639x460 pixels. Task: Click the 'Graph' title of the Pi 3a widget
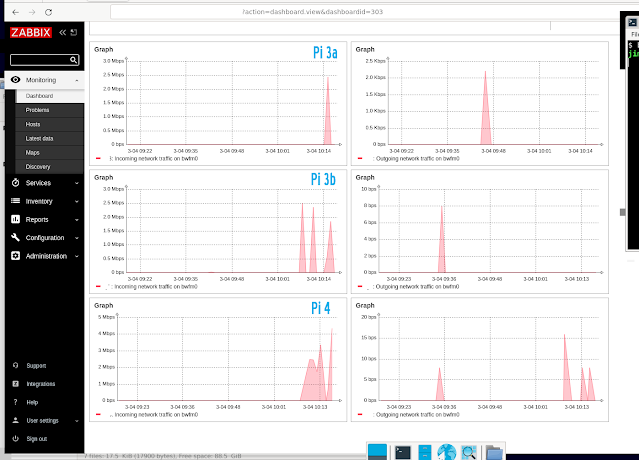click(x=104, y=49)
